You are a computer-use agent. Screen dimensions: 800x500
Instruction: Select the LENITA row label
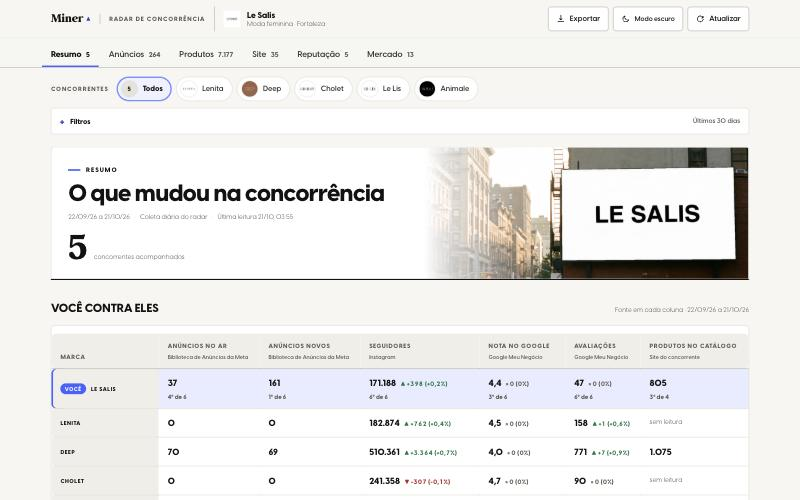(70, 423)
